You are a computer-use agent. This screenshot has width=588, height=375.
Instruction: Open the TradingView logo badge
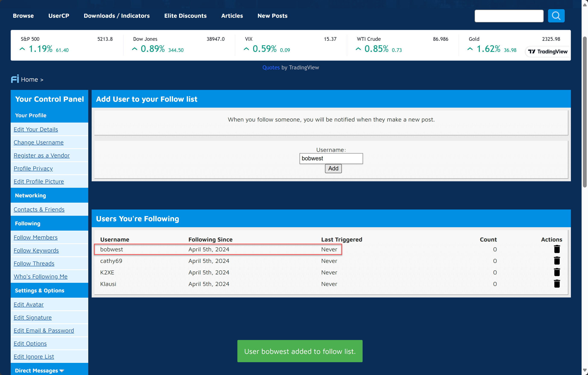[x=548, y=51]
